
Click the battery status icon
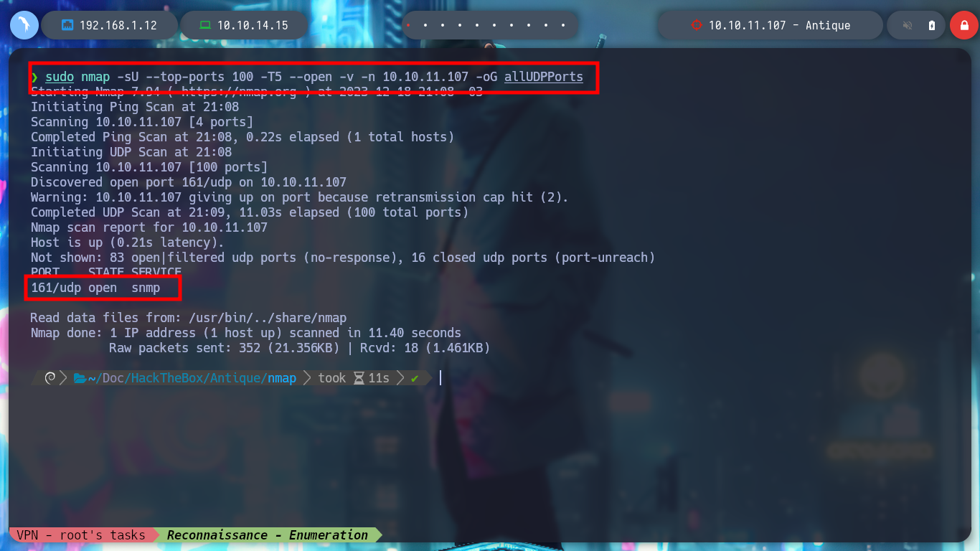click(x=932, y=26)
